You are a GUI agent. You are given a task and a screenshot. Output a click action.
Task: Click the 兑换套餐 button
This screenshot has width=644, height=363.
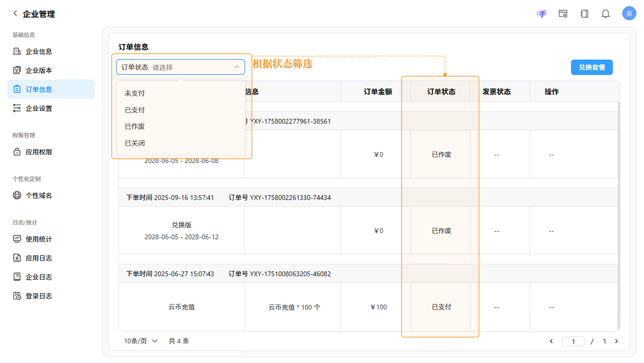coord(592,67)
